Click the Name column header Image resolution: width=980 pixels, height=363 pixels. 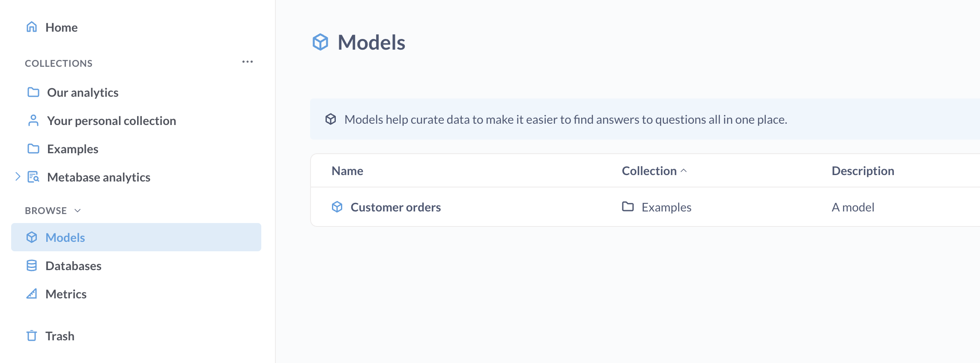point(347,170)
